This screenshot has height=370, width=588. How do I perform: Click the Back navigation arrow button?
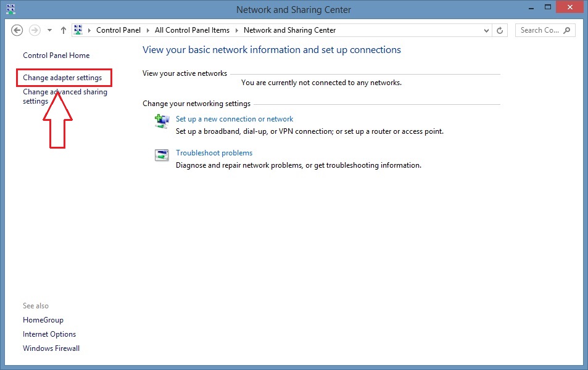click(17, 30)
